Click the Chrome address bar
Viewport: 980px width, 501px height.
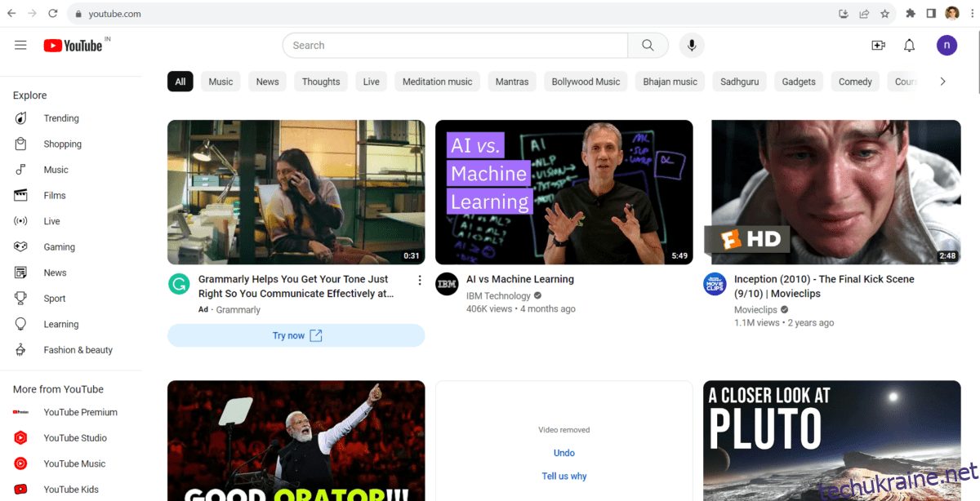click(457, 14)
